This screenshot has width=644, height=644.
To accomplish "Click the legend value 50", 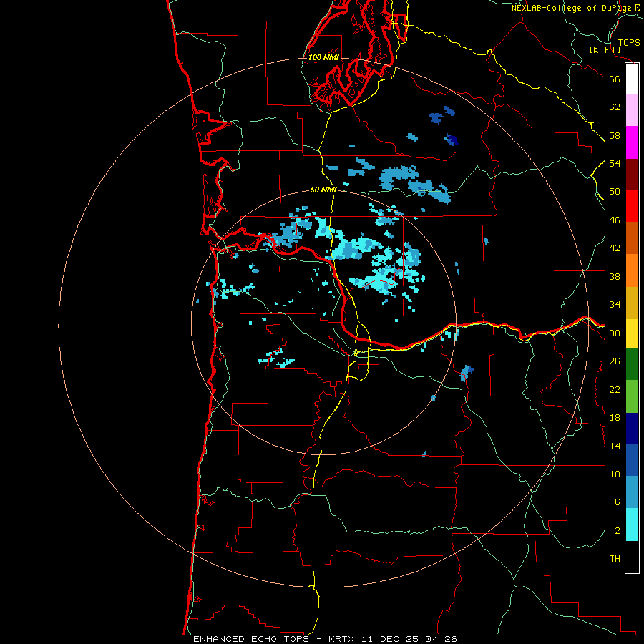I will click(615, 191).
